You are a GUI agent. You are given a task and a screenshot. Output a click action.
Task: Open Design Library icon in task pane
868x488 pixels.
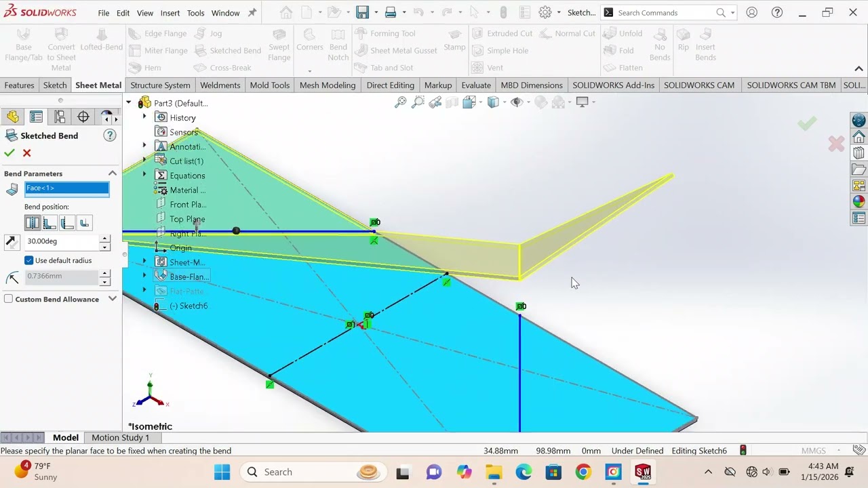tap(859, 154)
